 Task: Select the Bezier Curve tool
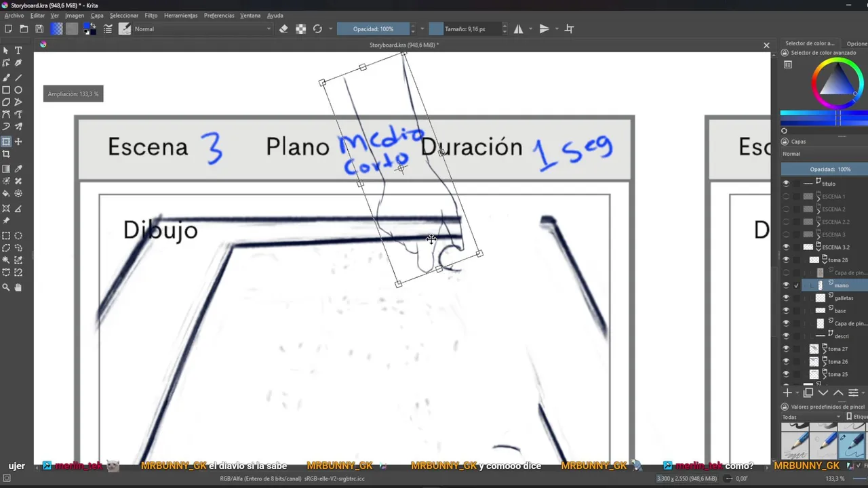(6, 114)
